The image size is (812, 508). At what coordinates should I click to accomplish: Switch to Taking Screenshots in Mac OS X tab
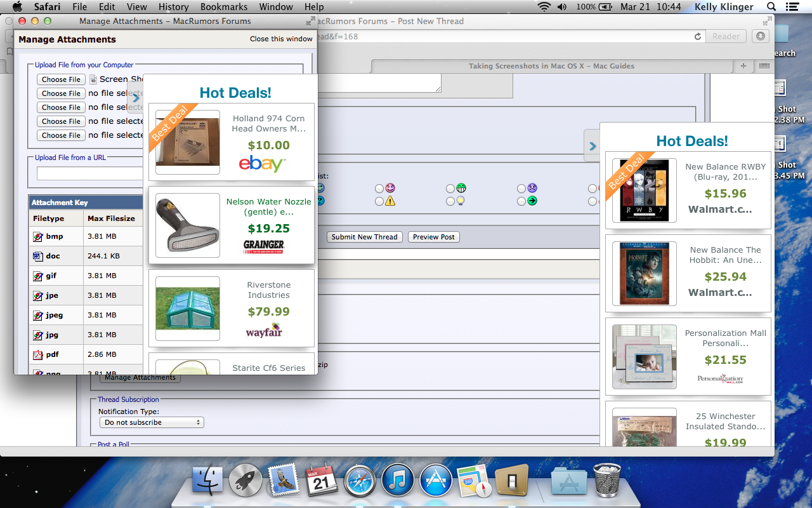[x=551, y=66]
